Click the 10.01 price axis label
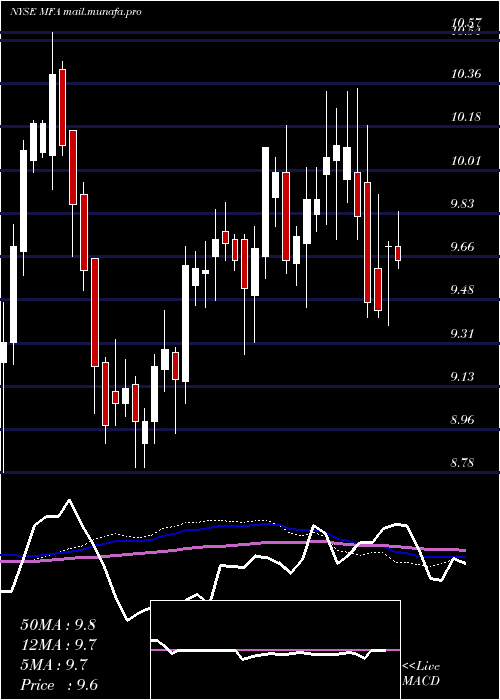Screen dimensions: 500x700 [x=466, y=161]
